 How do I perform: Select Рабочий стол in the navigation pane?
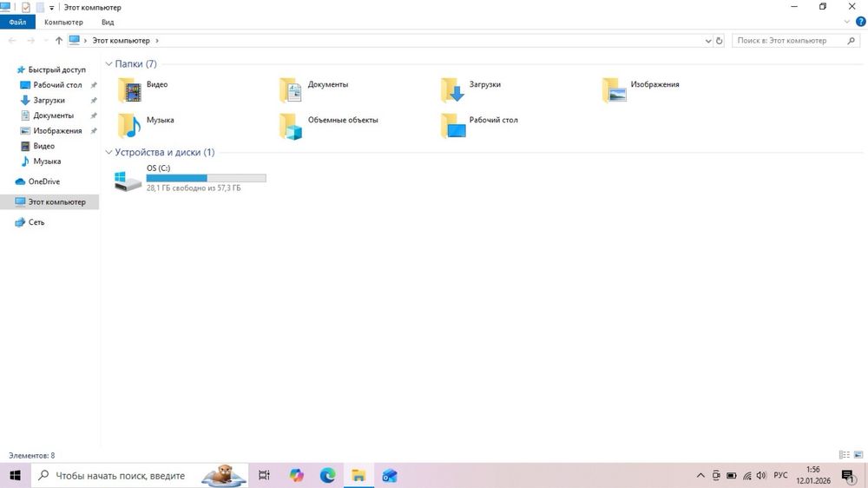click(x=56, y=85)
